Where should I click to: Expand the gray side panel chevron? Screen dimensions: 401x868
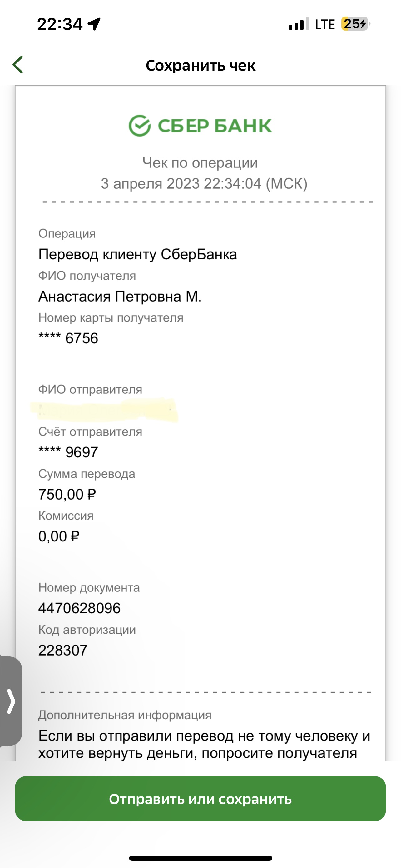click(11, 701)
